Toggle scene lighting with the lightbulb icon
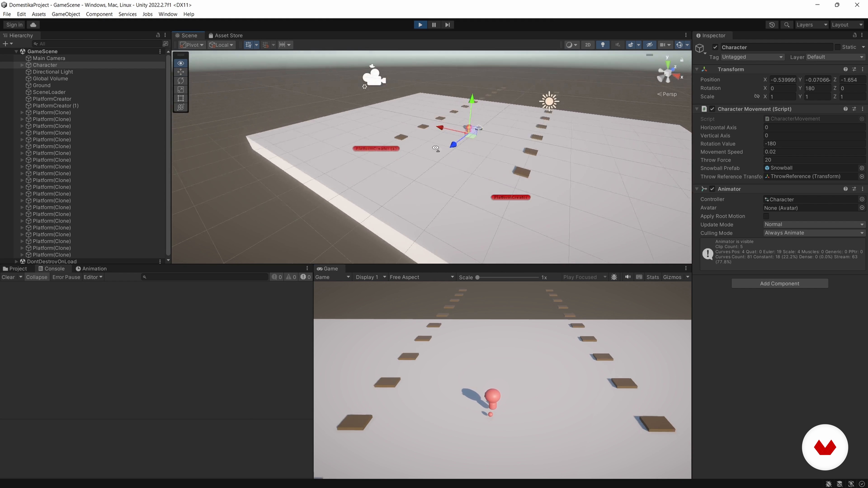Viewport: 868px width, 488px height. tap(603, 45)
